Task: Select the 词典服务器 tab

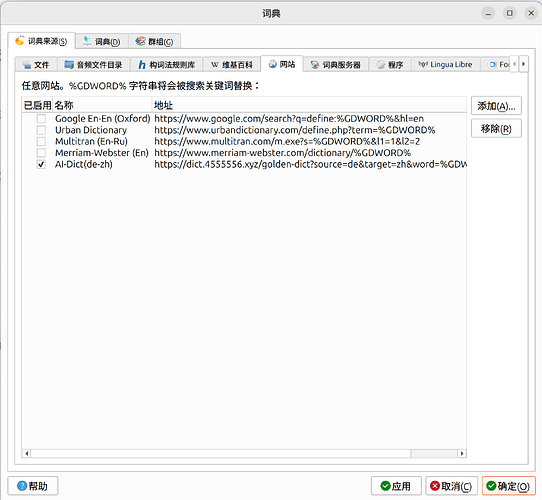Action: [x=336, y=65]
